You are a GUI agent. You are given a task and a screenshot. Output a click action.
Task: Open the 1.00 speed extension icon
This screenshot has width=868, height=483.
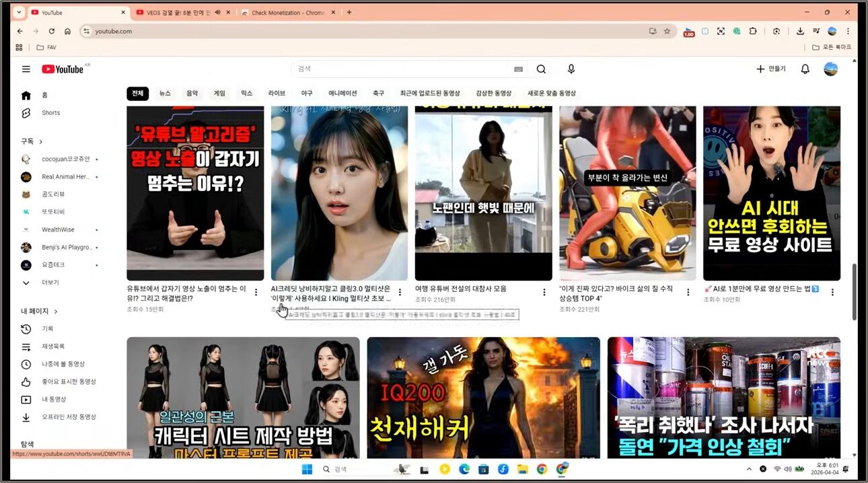point(688,32)
